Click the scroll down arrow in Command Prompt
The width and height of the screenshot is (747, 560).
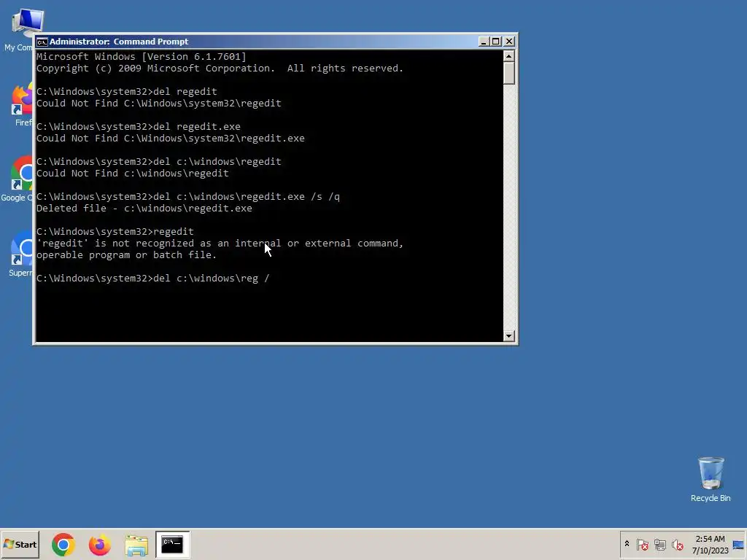point(508,336)
